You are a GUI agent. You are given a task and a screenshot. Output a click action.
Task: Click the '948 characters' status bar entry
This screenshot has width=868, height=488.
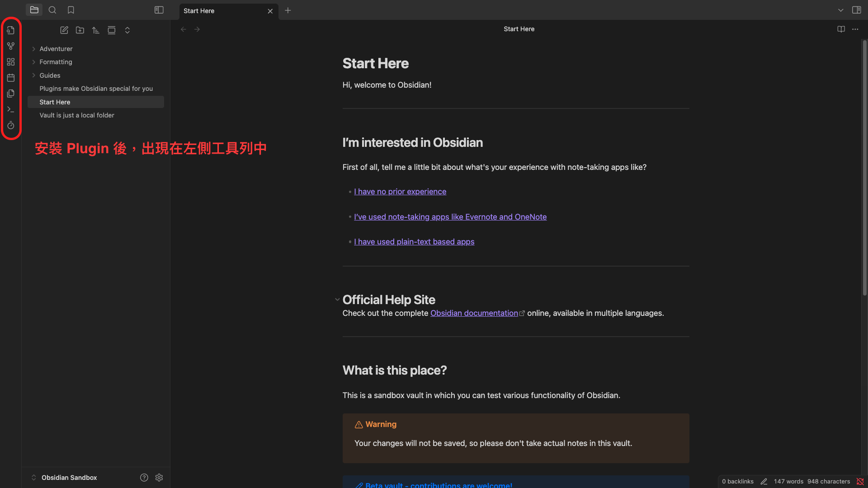tap(829, 482)
